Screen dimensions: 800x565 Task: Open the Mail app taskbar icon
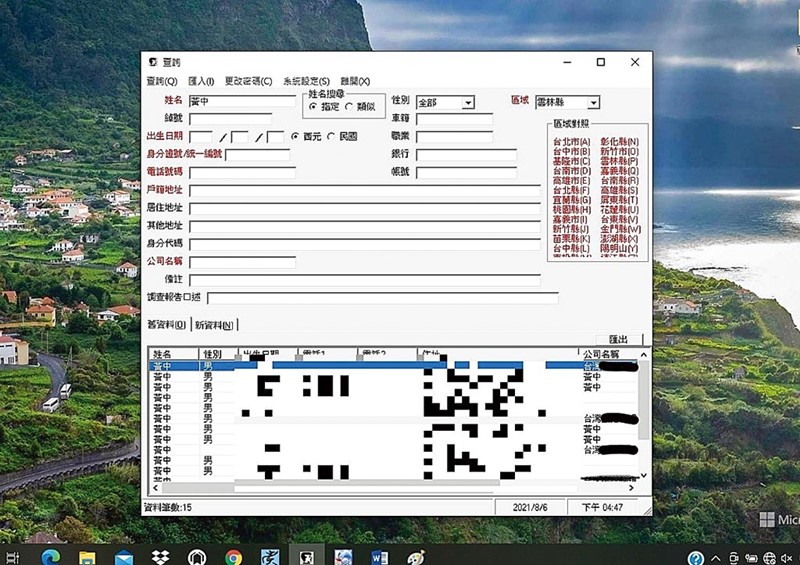124,557
